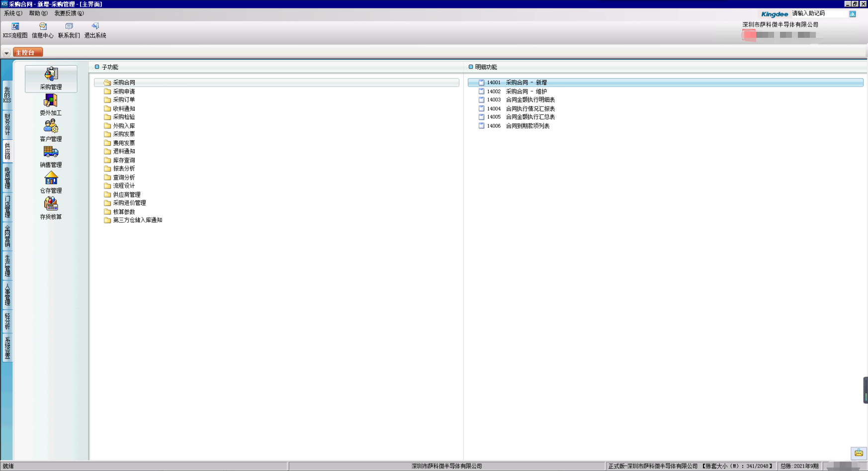The width and height of the screenshot is (868, 471).
Task: Expand the dropdown arrow beside 主控台
Action: click(x=6, y=53)
